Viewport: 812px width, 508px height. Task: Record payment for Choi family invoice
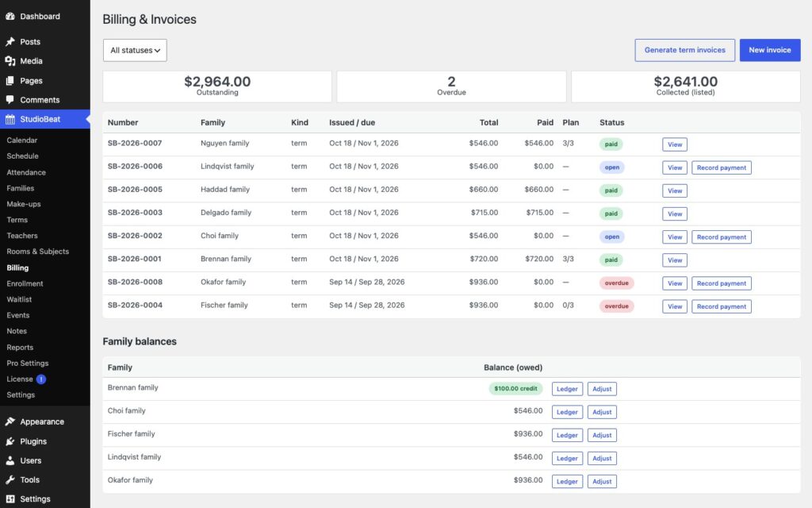722,237
